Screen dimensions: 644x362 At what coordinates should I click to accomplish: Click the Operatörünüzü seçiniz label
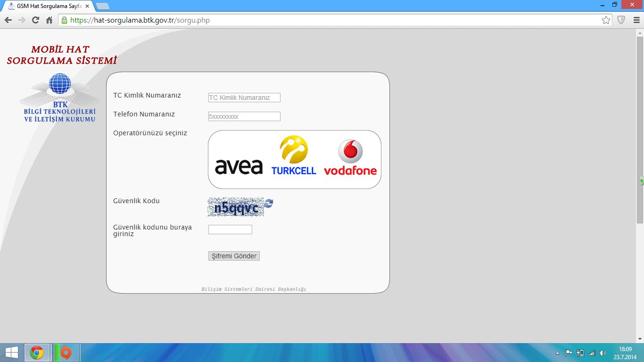click(150, 133)
